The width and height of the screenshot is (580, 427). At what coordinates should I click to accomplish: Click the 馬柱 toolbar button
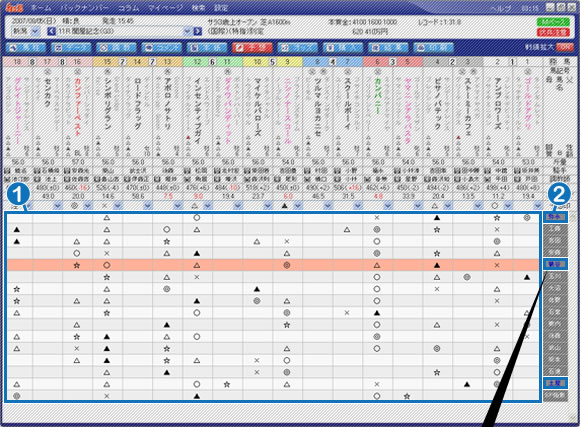(26, 47)
